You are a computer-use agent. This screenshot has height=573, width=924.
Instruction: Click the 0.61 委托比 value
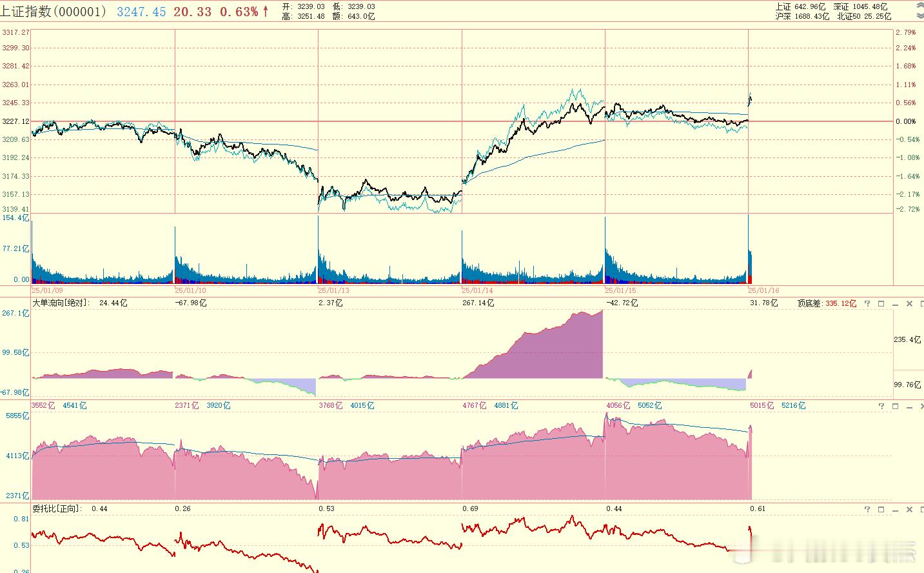pos(758,508)
